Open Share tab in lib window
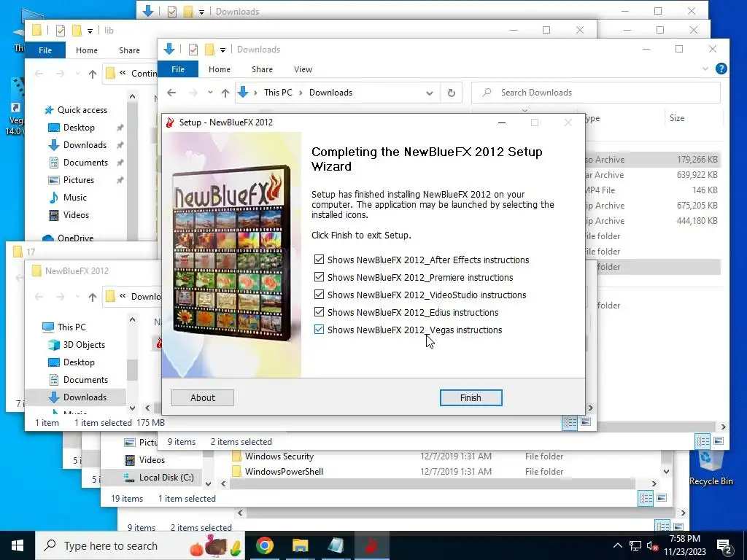 (130, 50)
